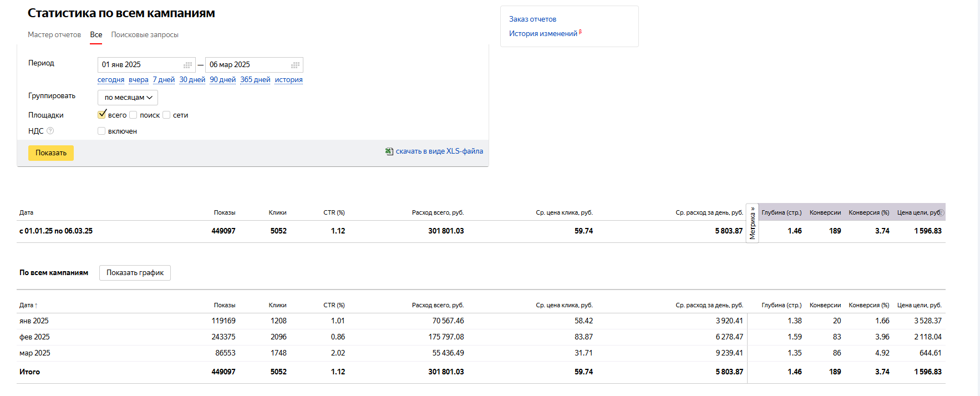The image size is (980, 396).
Task: Click the XLS file Excel icon
Action: [x=389, y=151]
